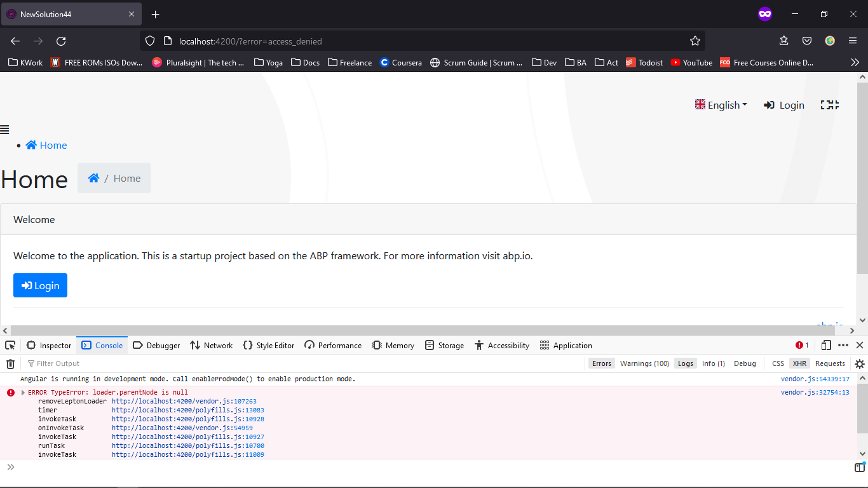This screenshot has width=868, height=488.
Task: Open the devtools three-dot options menu
Action: (843, 345)
